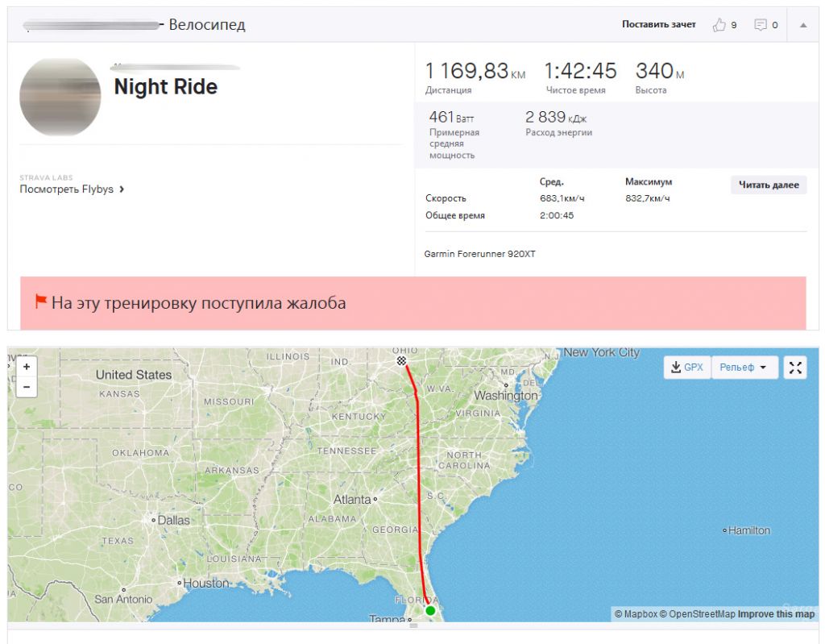Click the Improve this map link
825x644 pixels.
[776, 614]
